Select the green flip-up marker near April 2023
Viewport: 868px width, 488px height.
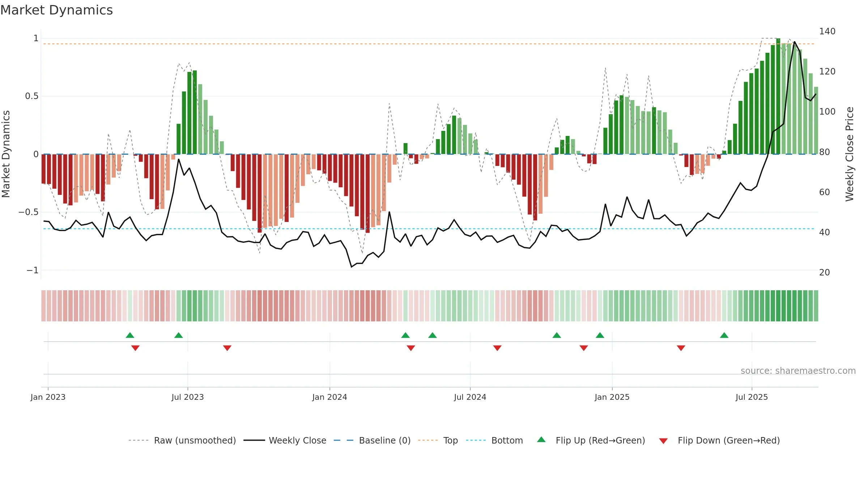tap(130, 335)
